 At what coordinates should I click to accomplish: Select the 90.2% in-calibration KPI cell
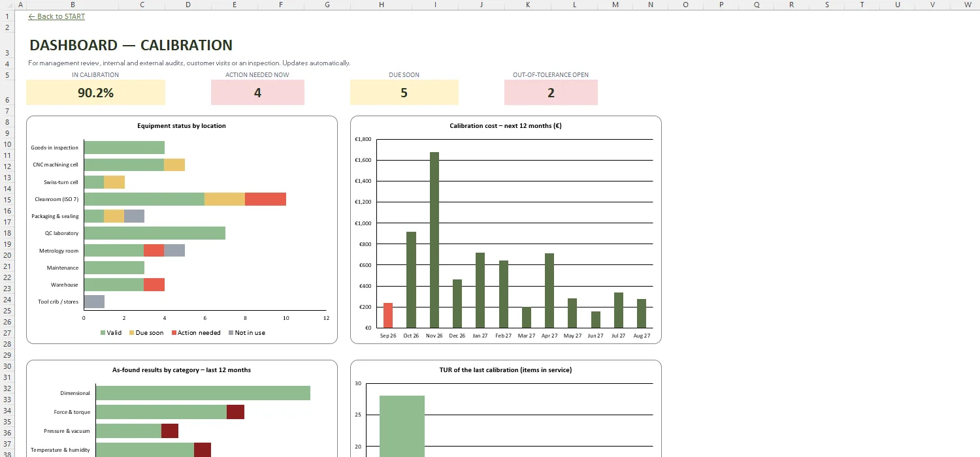(95, 93)
